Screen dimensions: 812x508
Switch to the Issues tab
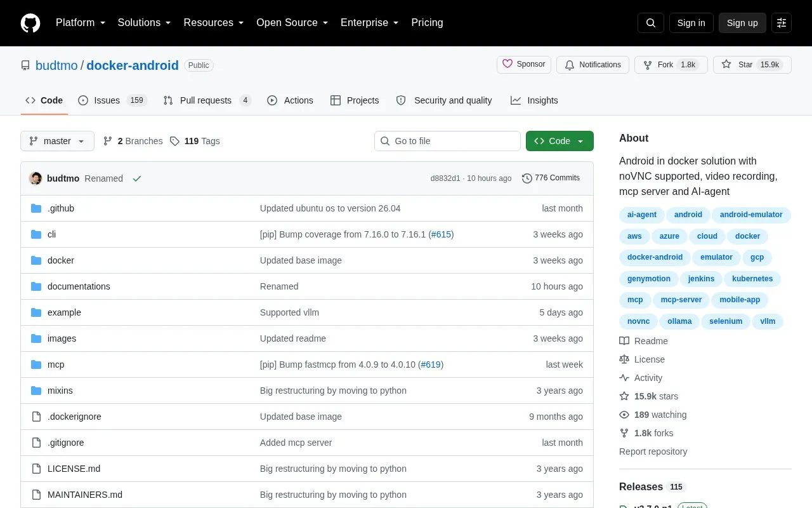[x=112, y=100]
